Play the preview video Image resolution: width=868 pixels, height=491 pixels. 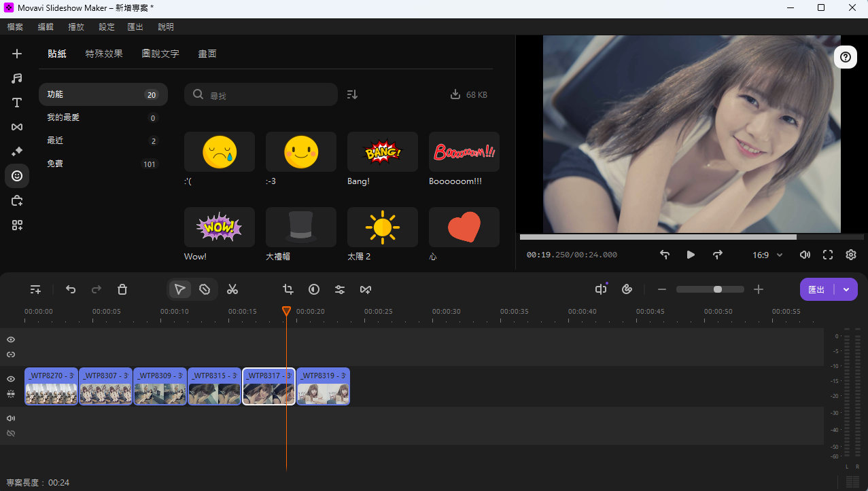[x=691, y=255]
